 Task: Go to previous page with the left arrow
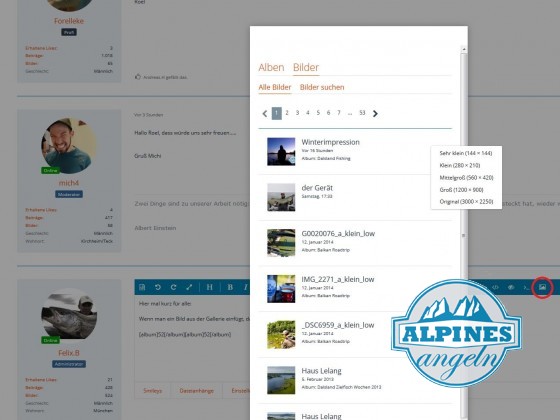pyautogui.click(x=265, y=114)
